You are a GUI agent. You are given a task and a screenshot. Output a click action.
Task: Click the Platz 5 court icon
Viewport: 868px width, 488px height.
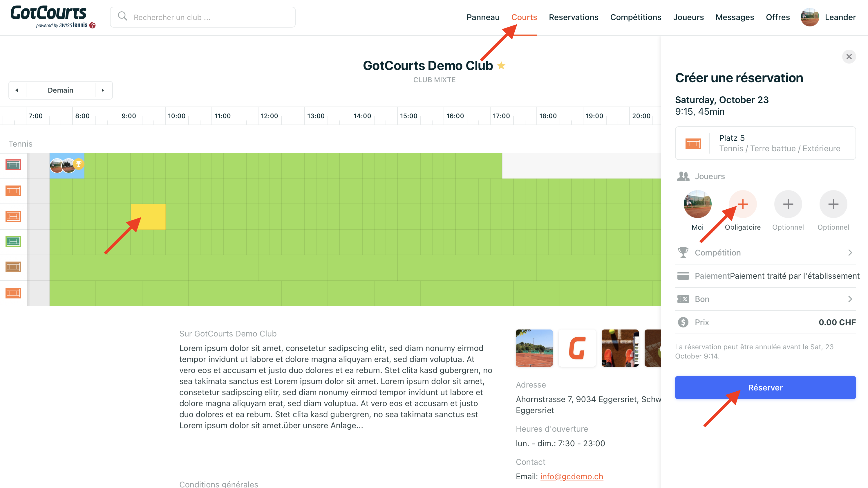[693, 144]
